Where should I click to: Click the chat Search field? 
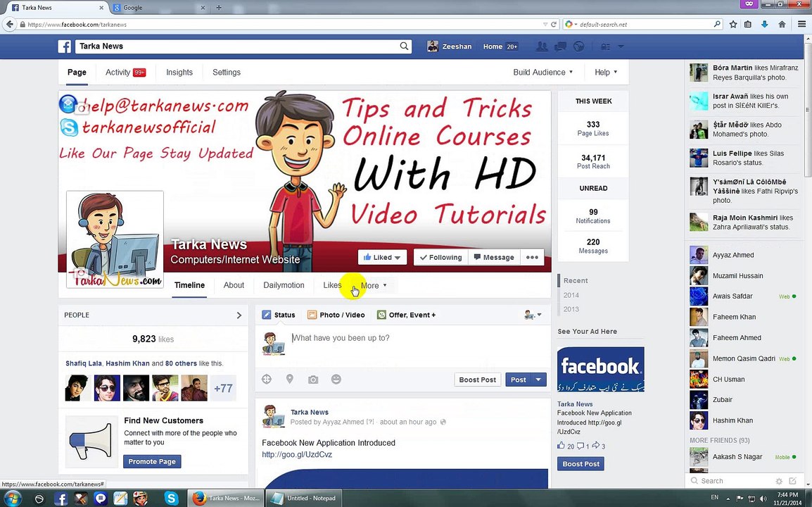(731, 481)
